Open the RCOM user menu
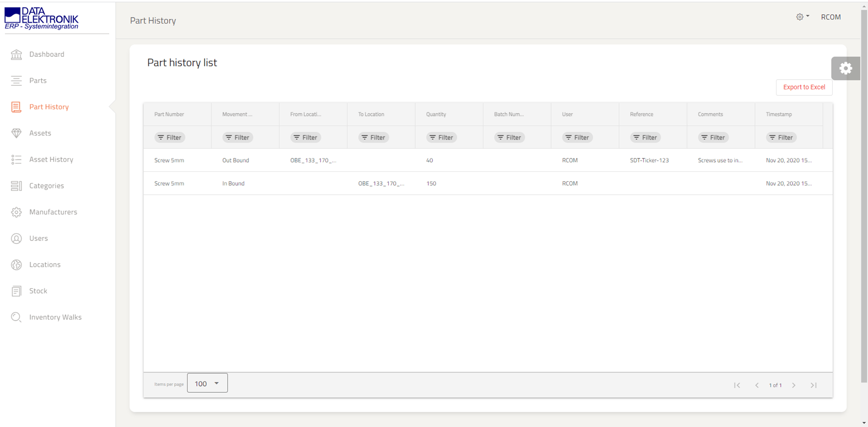Viewport: 868px width, 427px height. pos(831,17)
